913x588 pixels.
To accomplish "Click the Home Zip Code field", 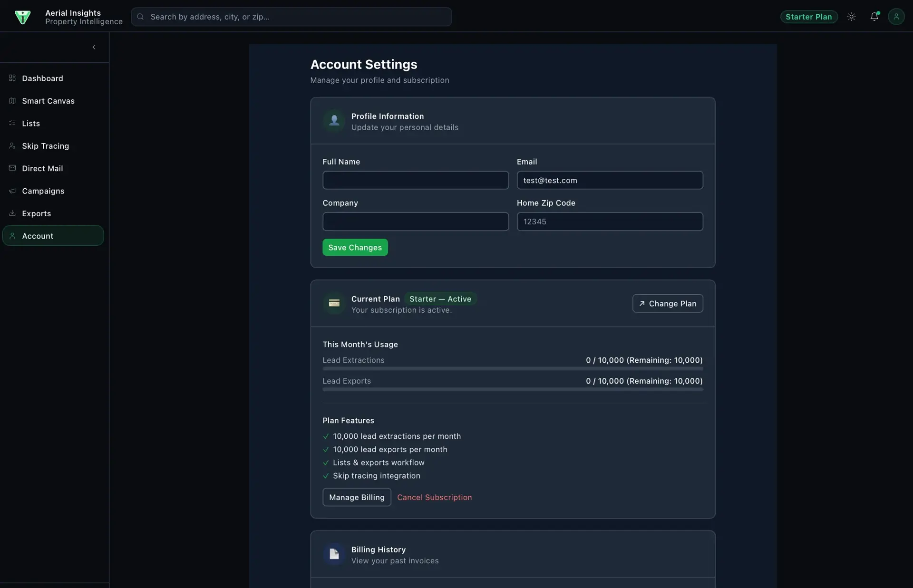I will (x=610, y=222).
